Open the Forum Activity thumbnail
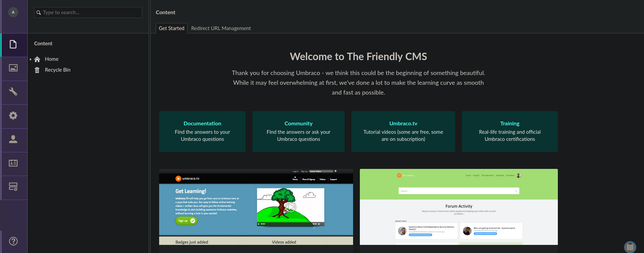 (459, 207)
